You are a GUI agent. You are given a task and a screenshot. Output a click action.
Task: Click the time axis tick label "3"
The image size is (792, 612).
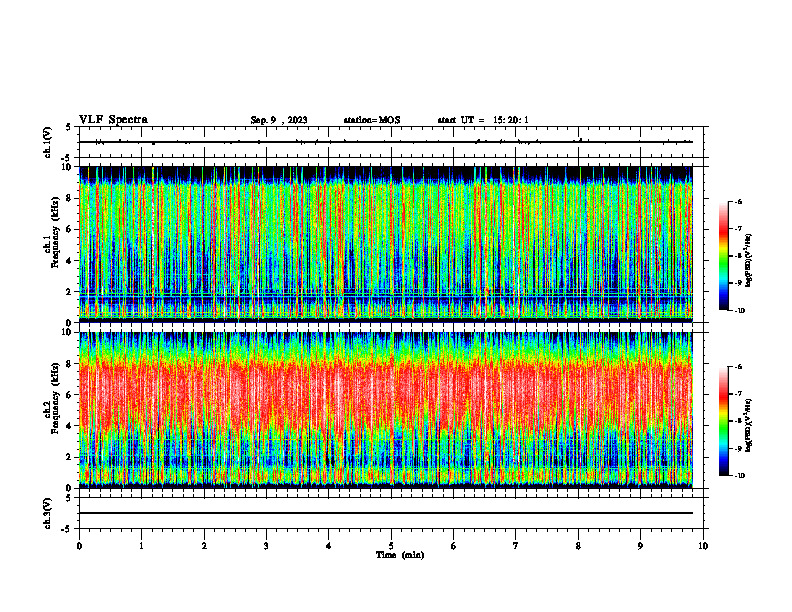266,546
